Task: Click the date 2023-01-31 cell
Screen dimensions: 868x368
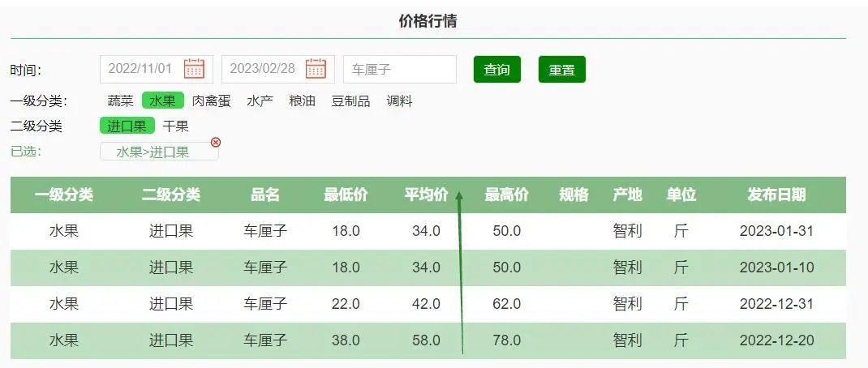Action: coord(776,231)
